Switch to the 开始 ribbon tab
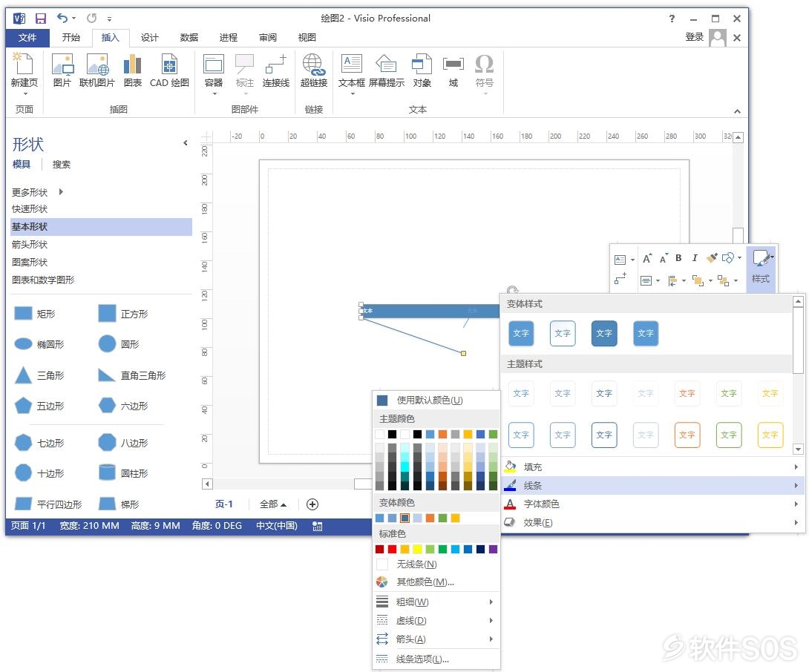Screen dimensions: 809x672 click(x=71, y=38)
